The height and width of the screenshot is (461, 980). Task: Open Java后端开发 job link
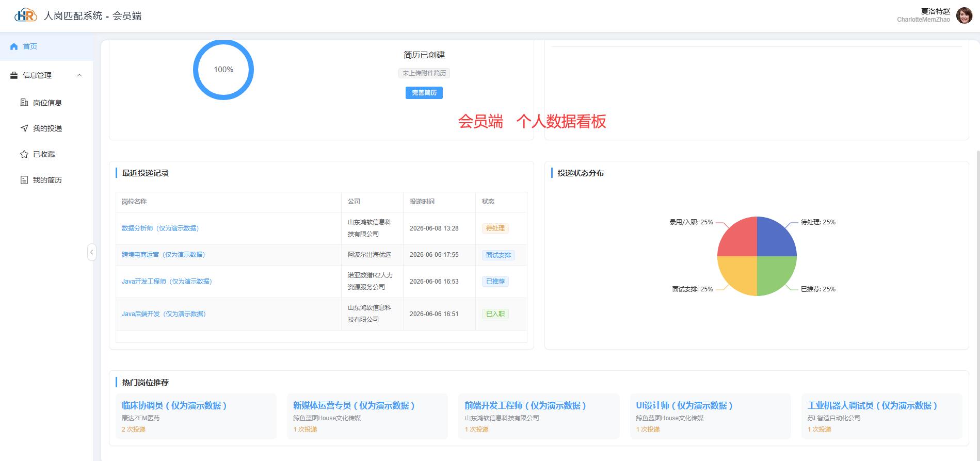(x=164, y=314)
